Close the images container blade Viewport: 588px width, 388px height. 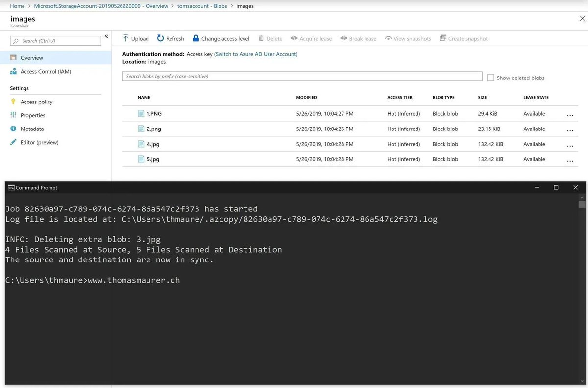click(x=582, y=18)
